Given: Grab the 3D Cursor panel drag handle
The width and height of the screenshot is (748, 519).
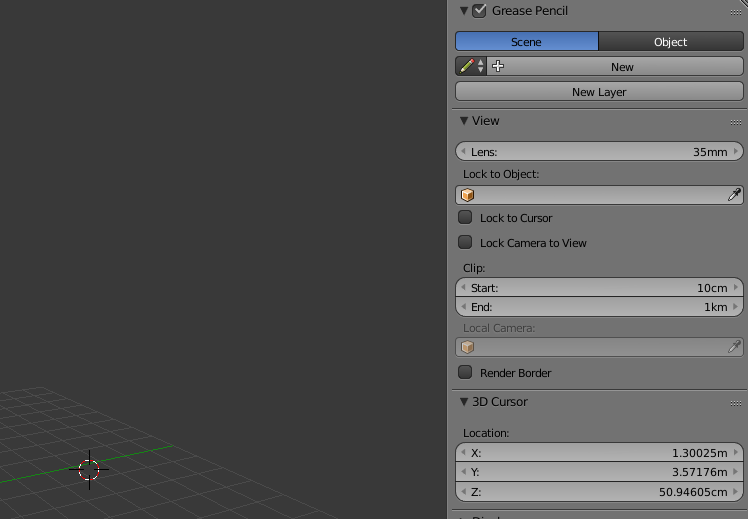Looking at the screenshot, I should click(x=736, y=404).
